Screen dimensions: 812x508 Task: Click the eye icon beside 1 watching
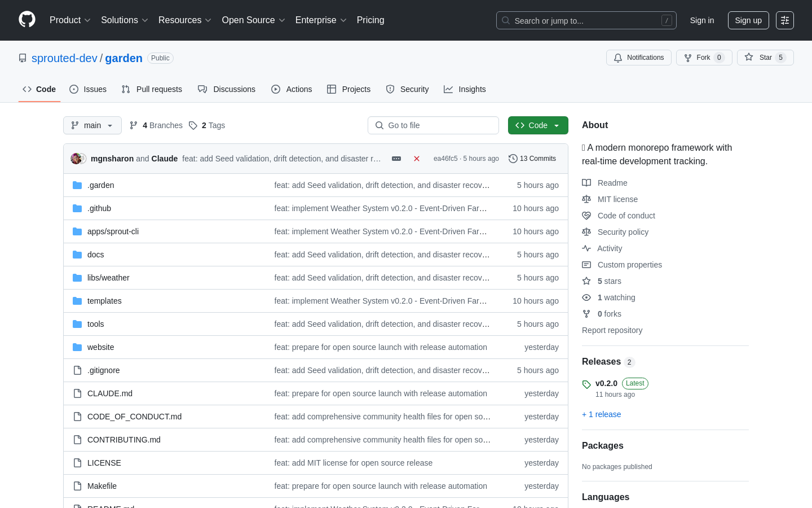click(x=586, y=297)
